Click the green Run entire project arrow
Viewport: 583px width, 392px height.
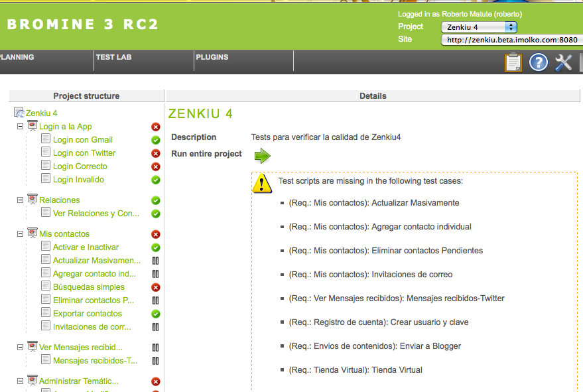point(263,155)
